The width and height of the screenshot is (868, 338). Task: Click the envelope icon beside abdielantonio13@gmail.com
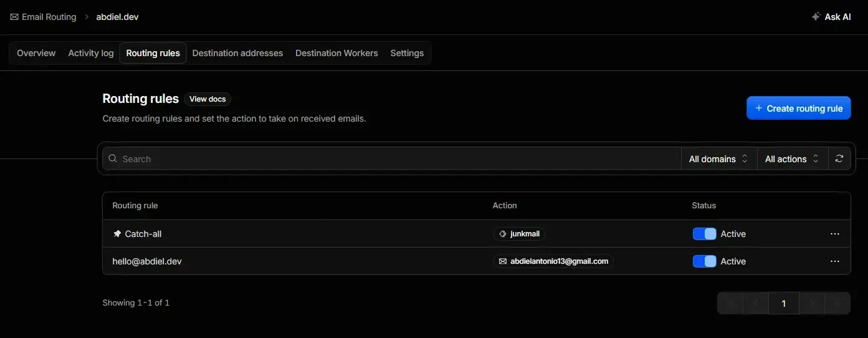(503, 261)
